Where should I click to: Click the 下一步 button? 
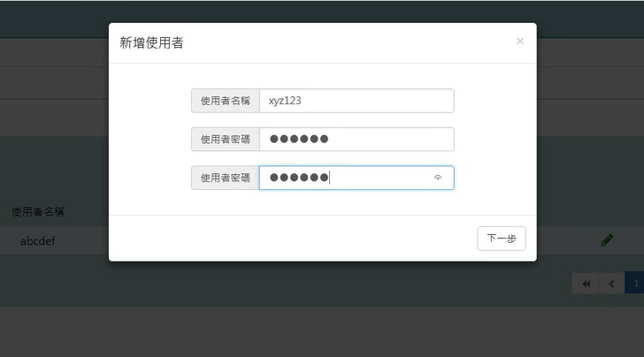(501, 239)
